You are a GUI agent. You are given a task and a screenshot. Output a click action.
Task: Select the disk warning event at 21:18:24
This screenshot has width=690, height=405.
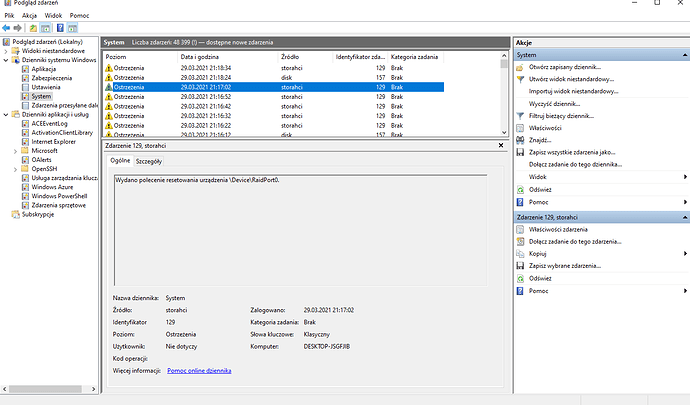[205, 77]
